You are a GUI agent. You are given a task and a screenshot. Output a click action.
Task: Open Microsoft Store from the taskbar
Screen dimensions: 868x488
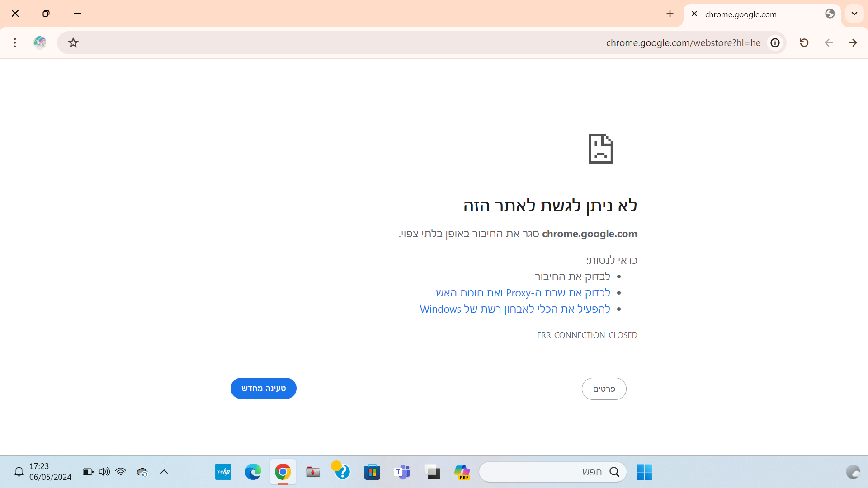pyautogui.click(x=372, y=472)
